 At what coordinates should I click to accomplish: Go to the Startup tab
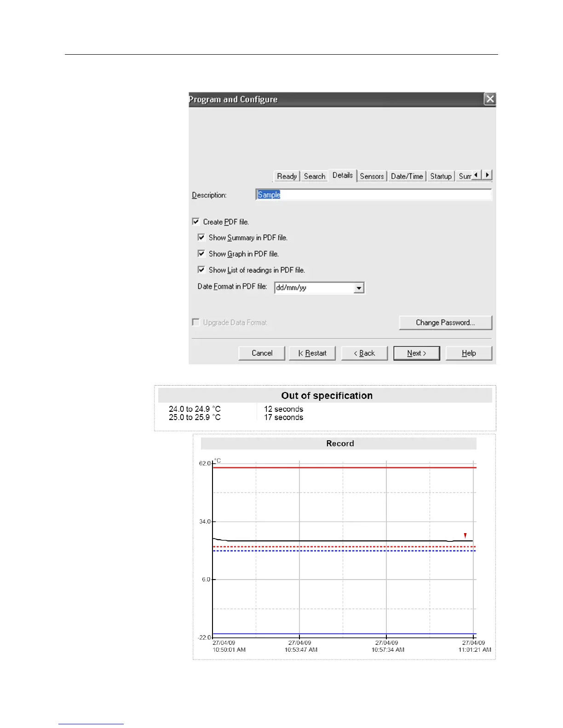pos(441,176)
